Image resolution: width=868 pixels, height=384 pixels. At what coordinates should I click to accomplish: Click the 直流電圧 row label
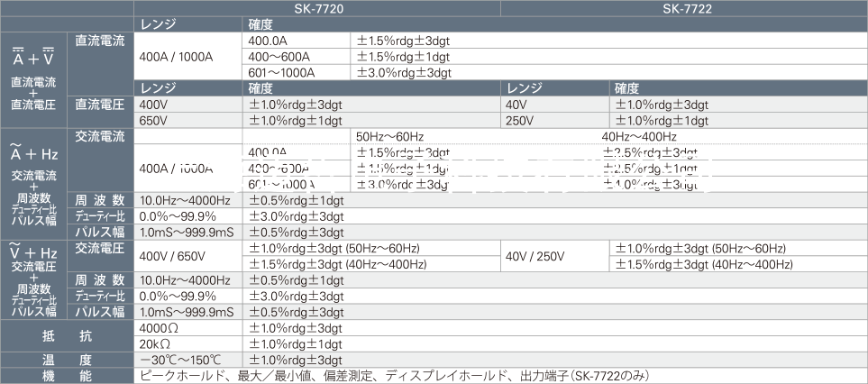pyautogui.click(x=100, y=103)
